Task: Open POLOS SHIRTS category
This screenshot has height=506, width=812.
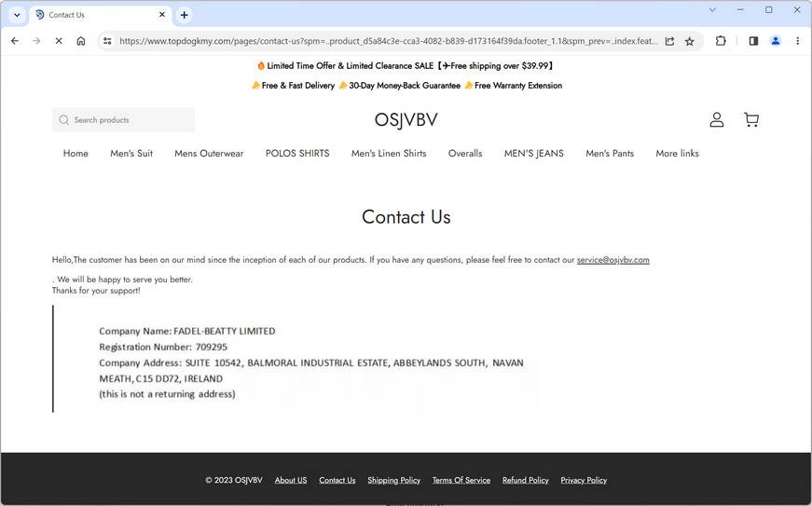Action: pos(297,153)
